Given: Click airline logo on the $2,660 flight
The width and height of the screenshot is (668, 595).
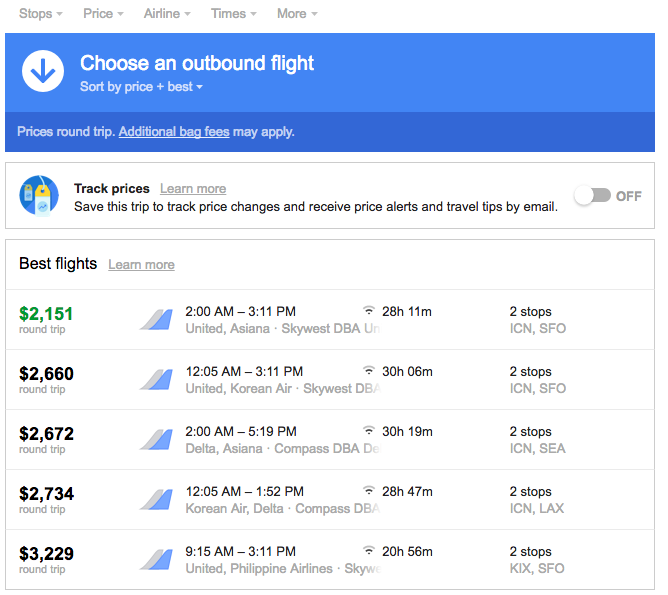Looking at the screenshot, I should (x=156, y=380).
